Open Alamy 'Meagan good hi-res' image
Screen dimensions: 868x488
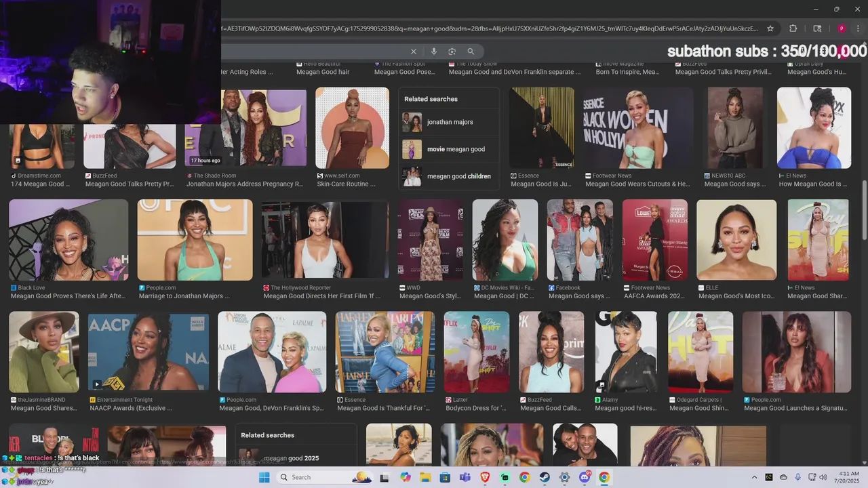pos(626,352)
